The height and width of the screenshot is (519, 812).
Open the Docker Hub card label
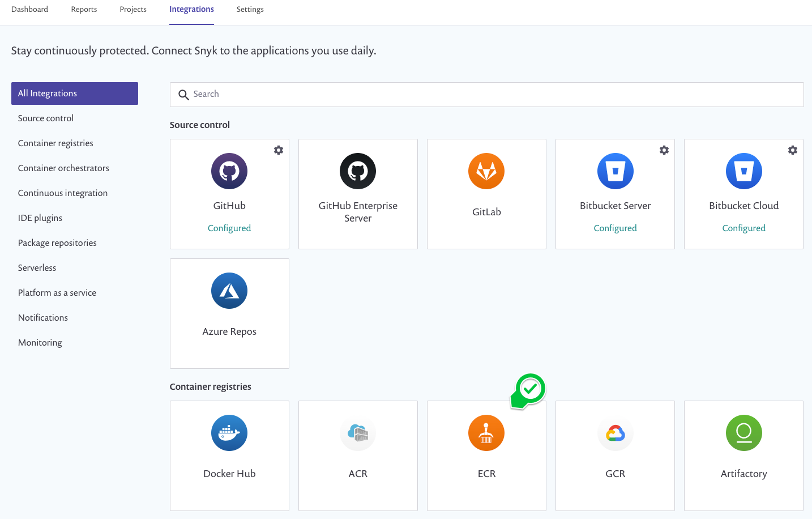(229, 474)
